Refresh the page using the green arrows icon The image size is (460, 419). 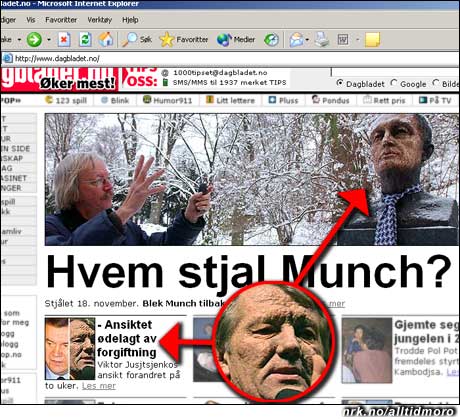85,40
